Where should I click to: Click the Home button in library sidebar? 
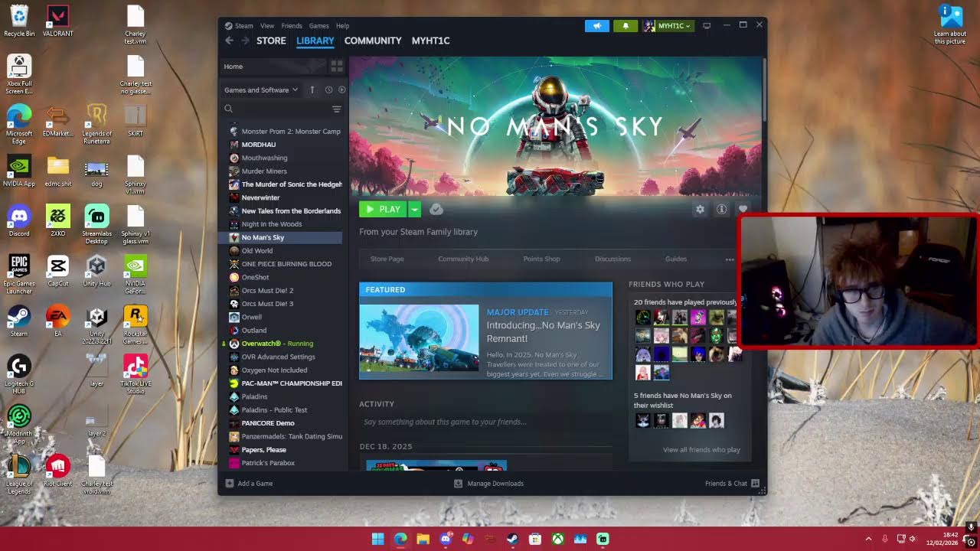pyautogui.click(x=273, y=67)
